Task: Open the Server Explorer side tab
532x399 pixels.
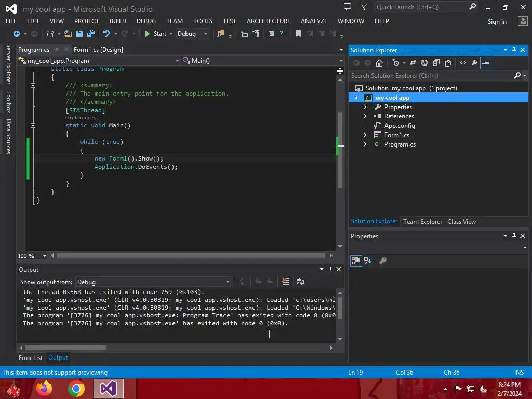Action: (9, 64)
